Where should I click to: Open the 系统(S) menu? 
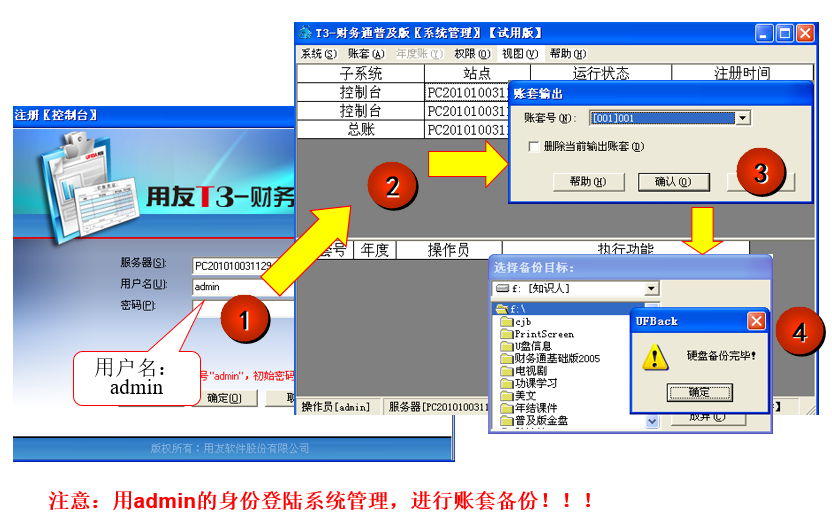click(x=319, y=54)
